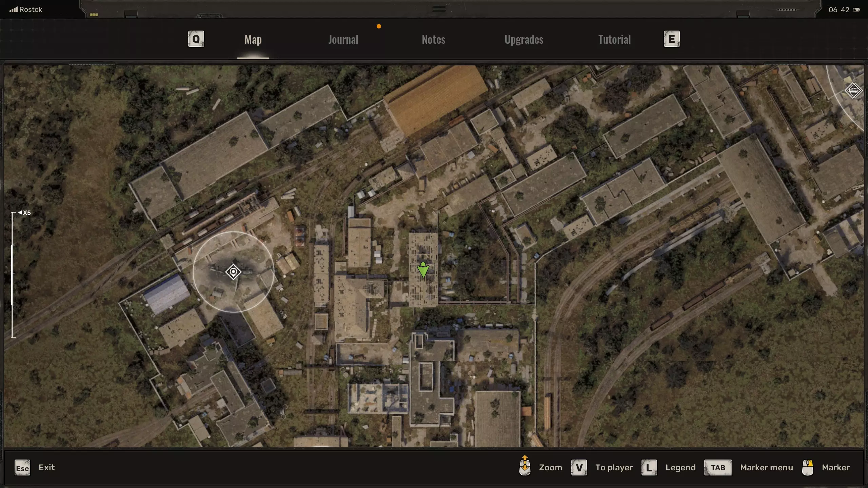This screenshot has height=488, width=868.
Task: Open the Marker menu label
Action: [x=766, y=468]
